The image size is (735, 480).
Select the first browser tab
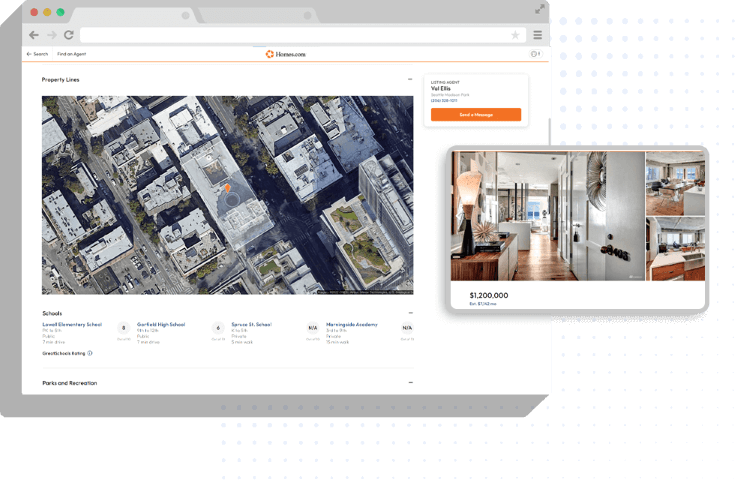coord(134,15)
